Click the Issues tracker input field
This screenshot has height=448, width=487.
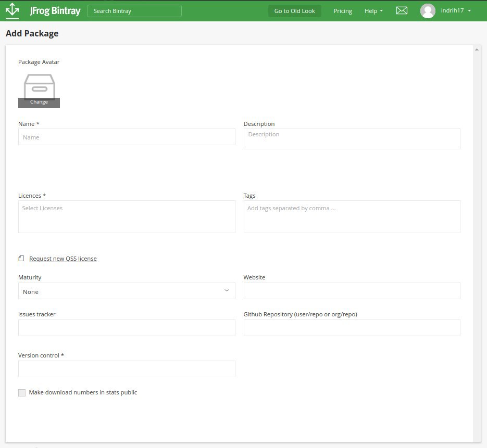click(127, 328)
